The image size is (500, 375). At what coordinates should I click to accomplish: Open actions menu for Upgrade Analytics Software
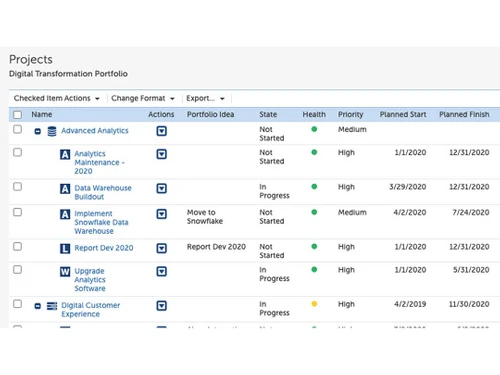click(162, 271)
